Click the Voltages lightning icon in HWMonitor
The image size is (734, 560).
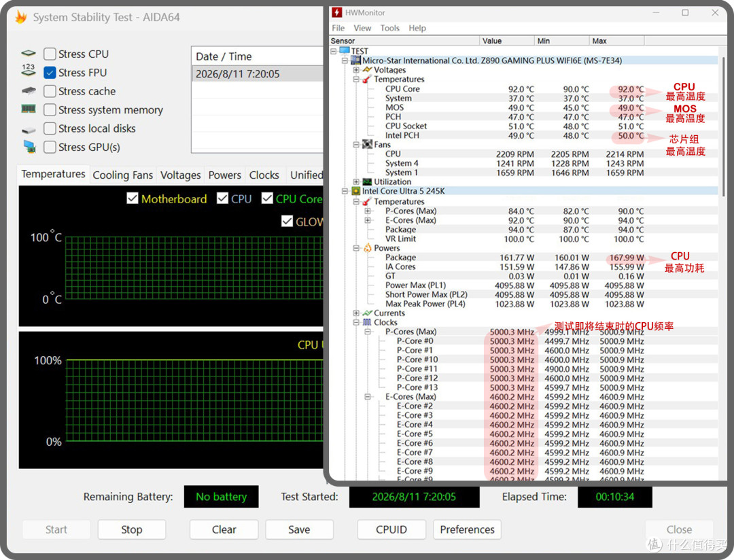[368, 70]
